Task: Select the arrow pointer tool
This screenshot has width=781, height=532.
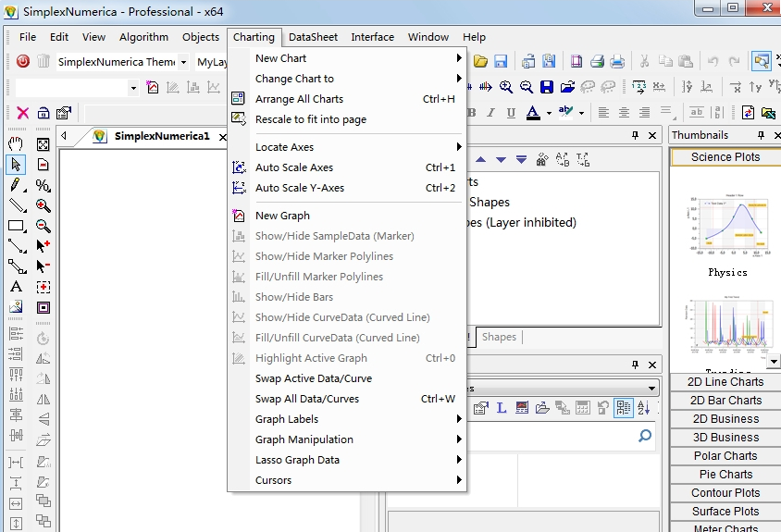Action: point(16,165)
